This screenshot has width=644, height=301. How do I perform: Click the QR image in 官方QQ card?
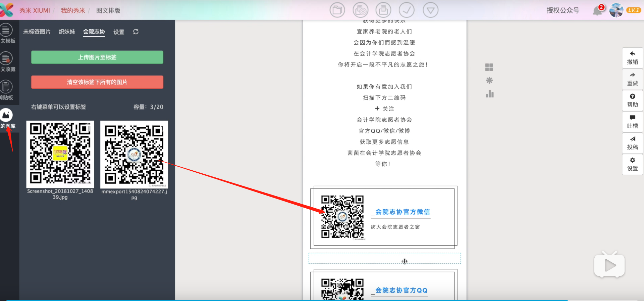point(342,289)
